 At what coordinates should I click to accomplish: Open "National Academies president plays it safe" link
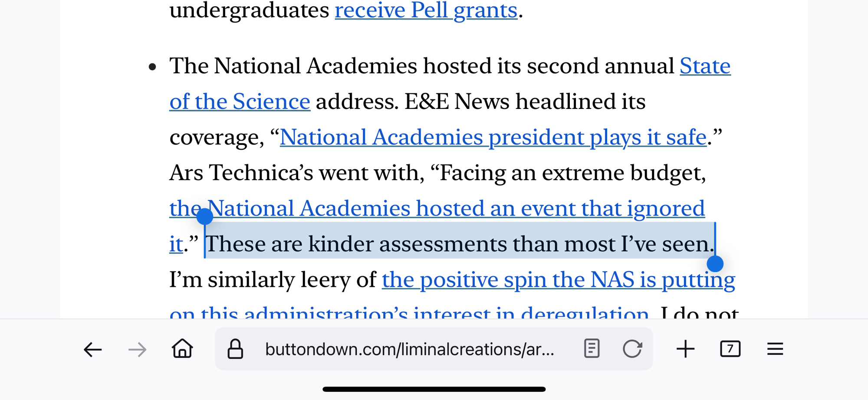click(x=493, y=138)
